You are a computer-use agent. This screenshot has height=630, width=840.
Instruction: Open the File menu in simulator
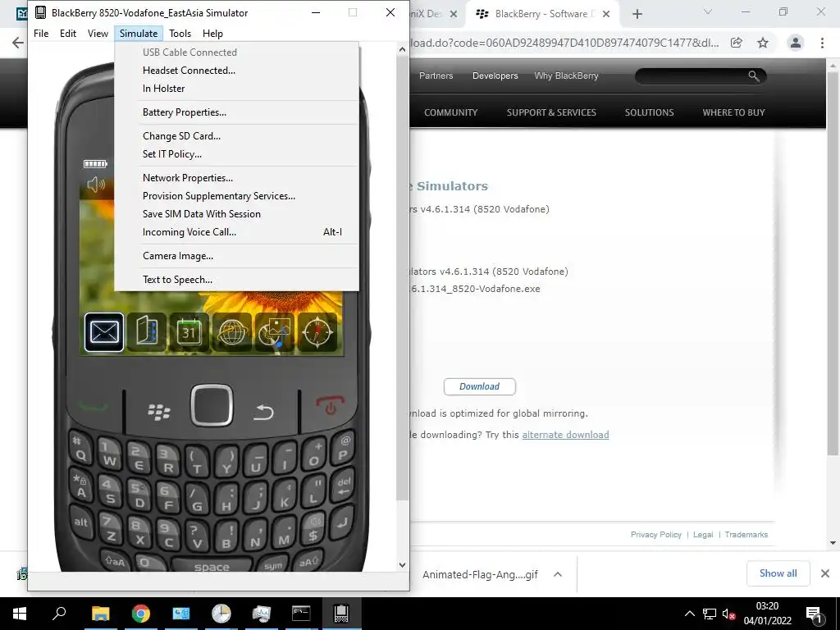(x=41, y=33)
